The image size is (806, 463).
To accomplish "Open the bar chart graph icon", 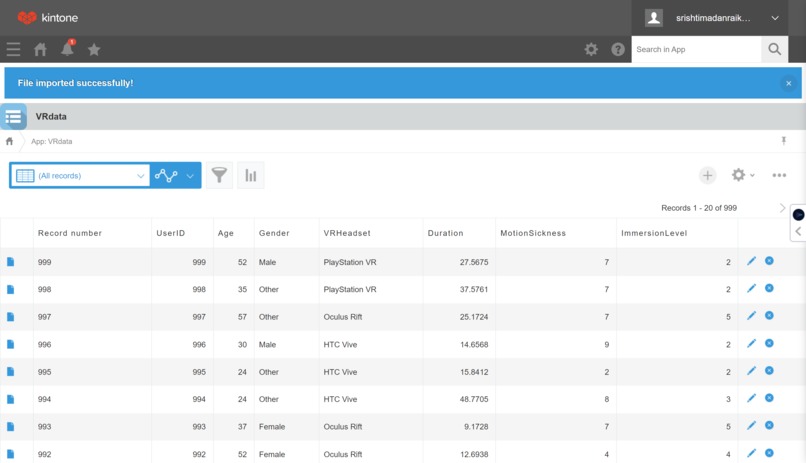I will point(251,175).
